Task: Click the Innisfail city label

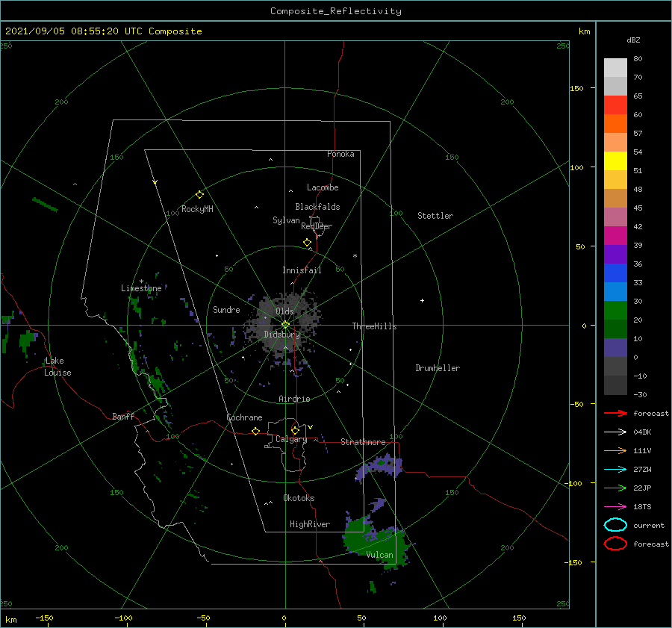Action: pyautogui.click(x=302, y=270)
